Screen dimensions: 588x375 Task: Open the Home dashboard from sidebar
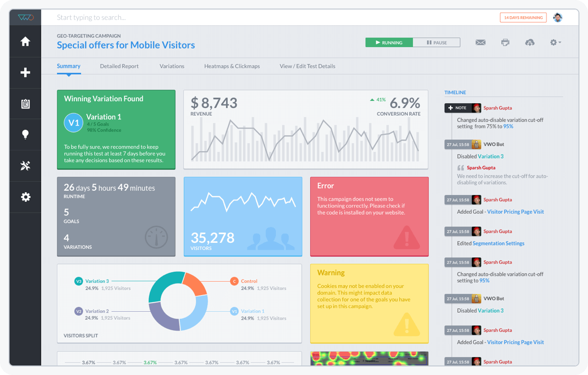[25, 41]
